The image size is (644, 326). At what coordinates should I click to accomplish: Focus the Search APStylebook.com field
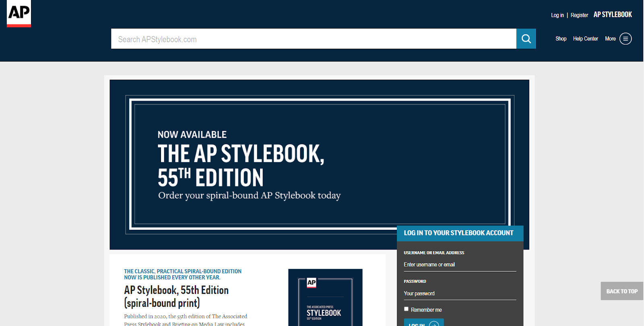tap(314, 39)
